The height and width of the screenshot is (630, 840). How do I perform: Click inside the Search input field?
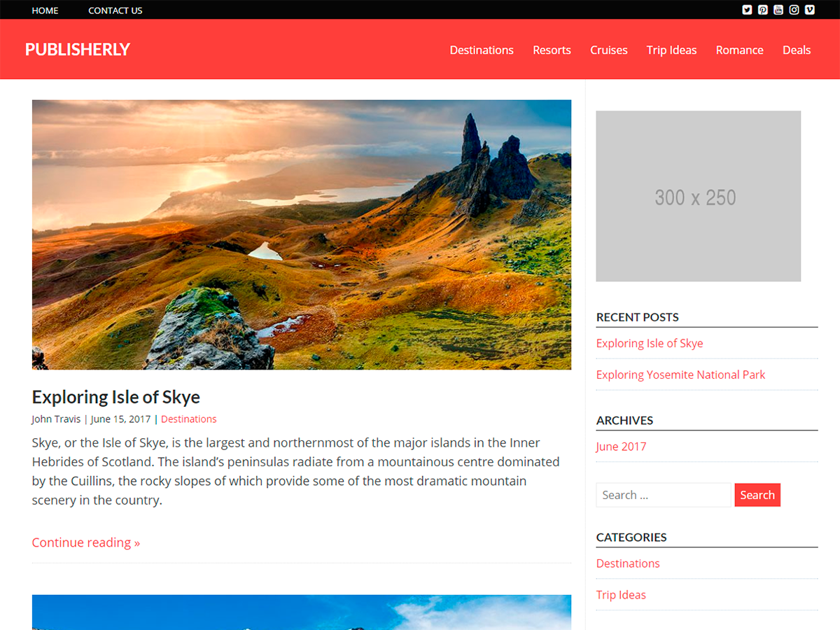point(663,495)
